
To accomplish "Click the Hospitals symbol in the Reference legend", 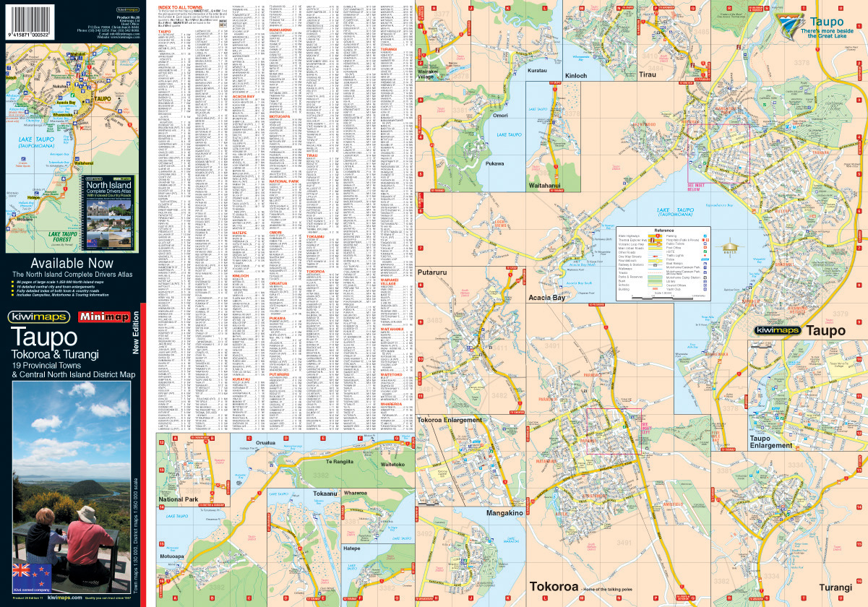I will [x=705, y=240].
